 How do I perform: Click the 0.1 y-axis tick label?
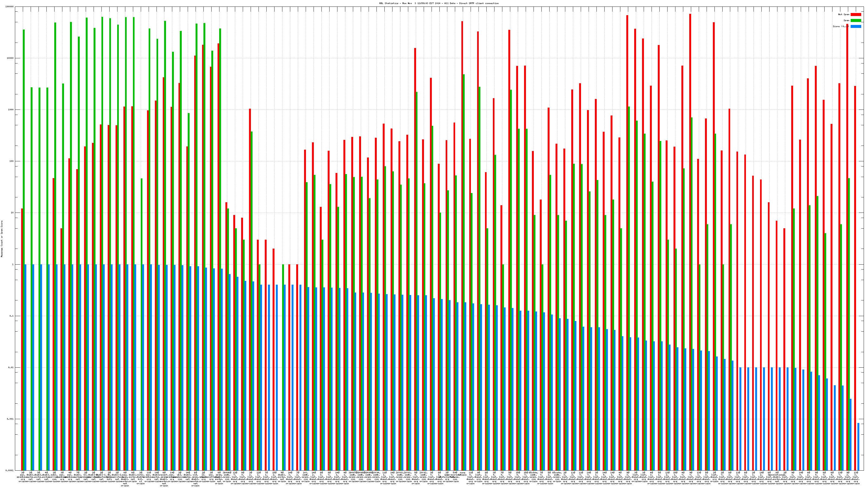[12, 316]
